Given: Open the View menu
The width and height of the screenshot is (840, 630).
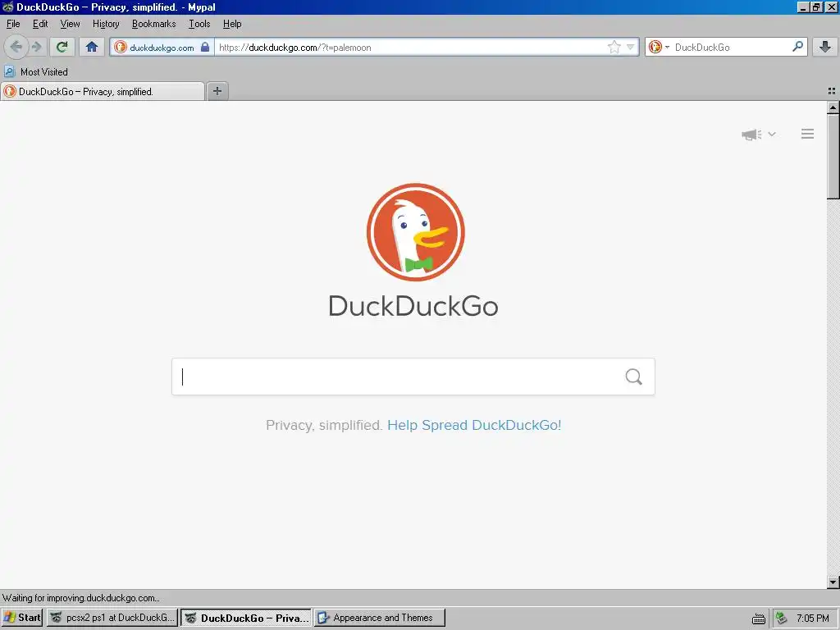Looking at the screenshot, I should pyautogui.click(x=71, y=24).
